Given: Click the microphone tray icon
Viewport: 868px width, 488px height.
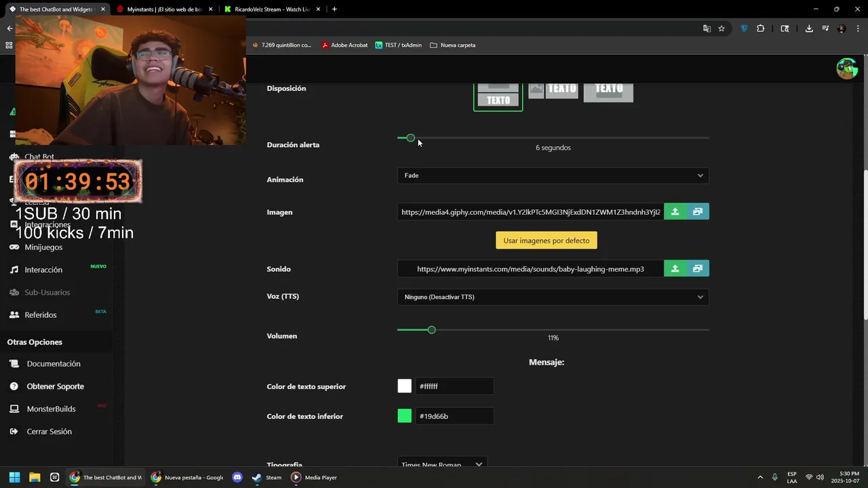Looking at the screenshot, I should click(x=774, y=477).
